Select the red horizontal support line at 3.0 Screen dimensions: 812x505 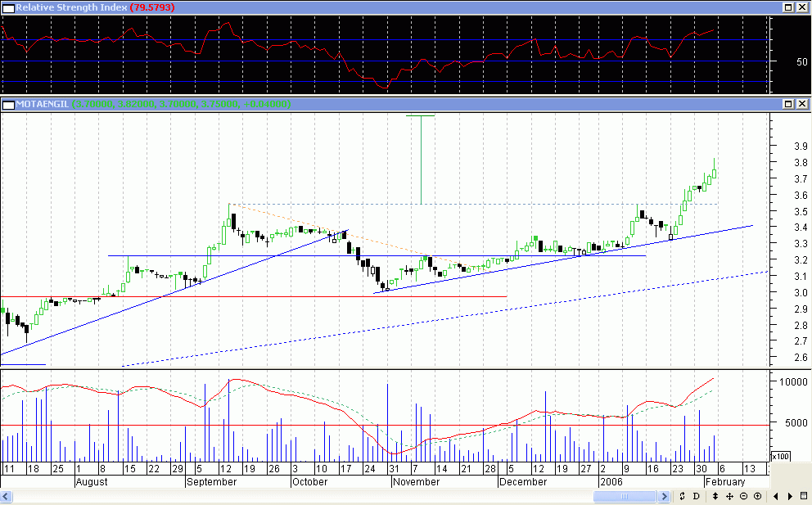pyautogui.click(x=254, y=297)
